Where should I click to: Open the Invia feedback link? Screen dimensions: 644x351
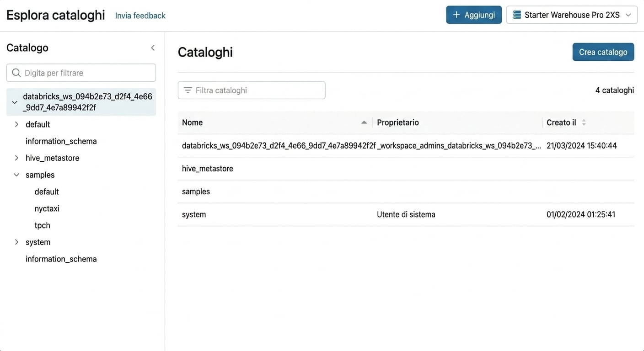tap(140, 16)
